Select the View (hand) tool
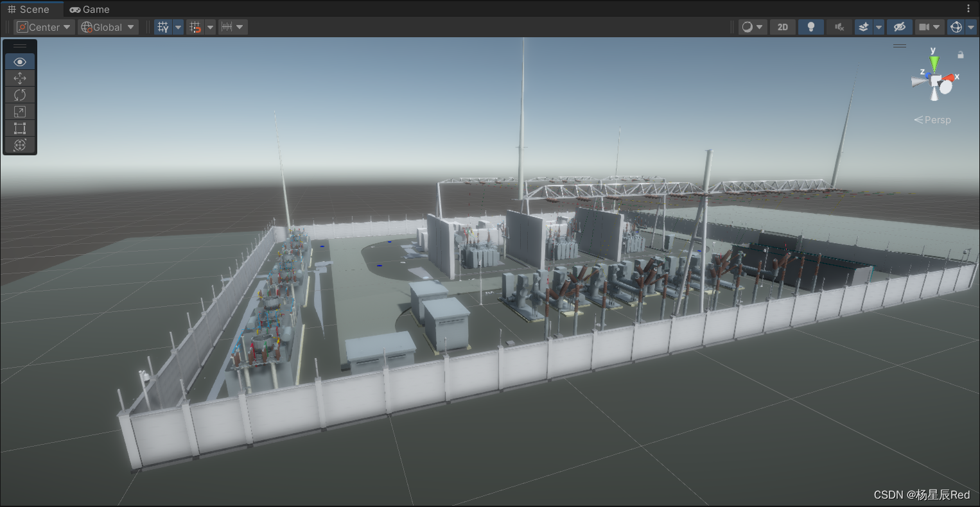This screenshot has width=980, height=507. pos(19,61)
